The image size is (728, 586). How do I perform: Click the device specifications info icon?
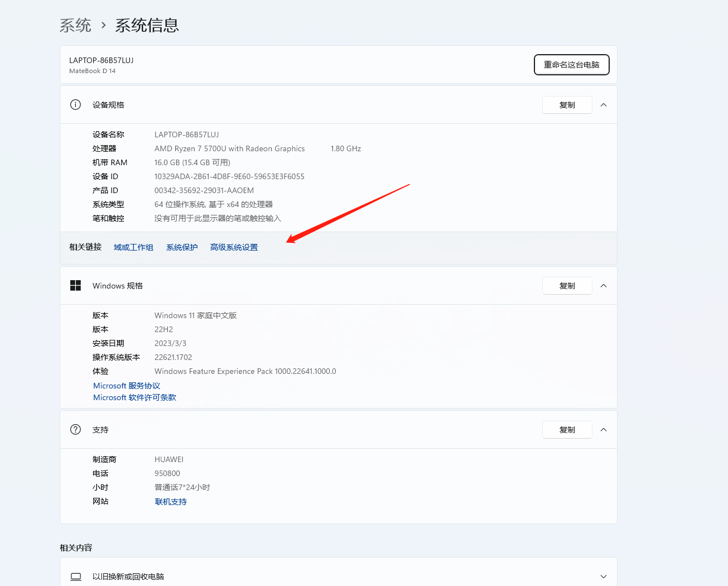75,105
